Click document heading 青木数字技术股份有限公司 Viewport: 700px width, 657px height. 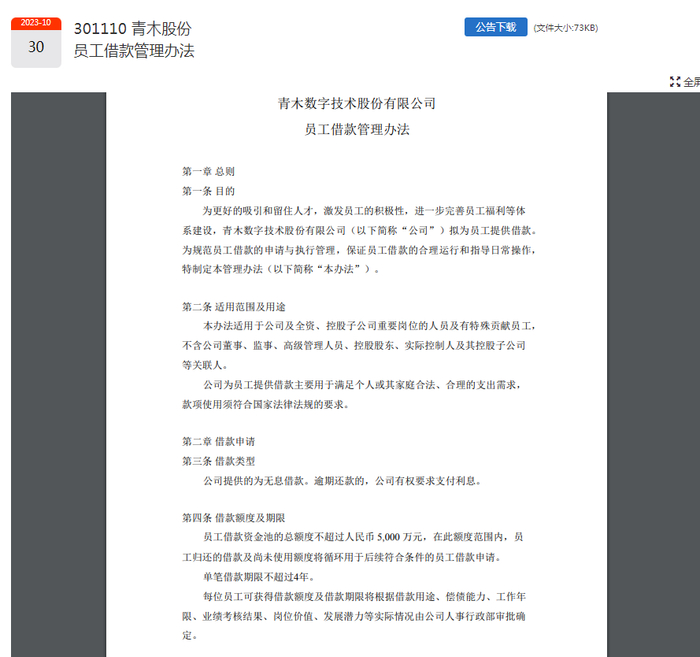357,104
